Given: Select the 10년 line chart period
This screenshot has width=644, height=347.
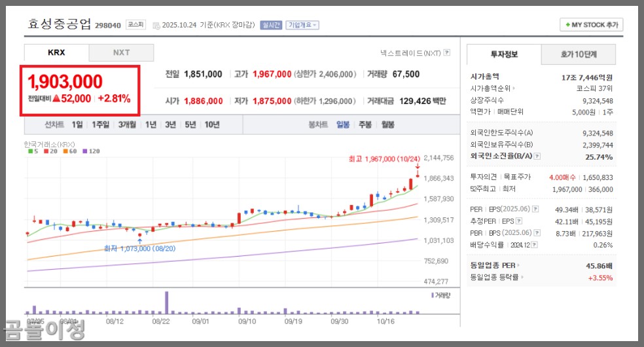Looking at the screenshot, I should pyautogui.click(x=212, y=124).
